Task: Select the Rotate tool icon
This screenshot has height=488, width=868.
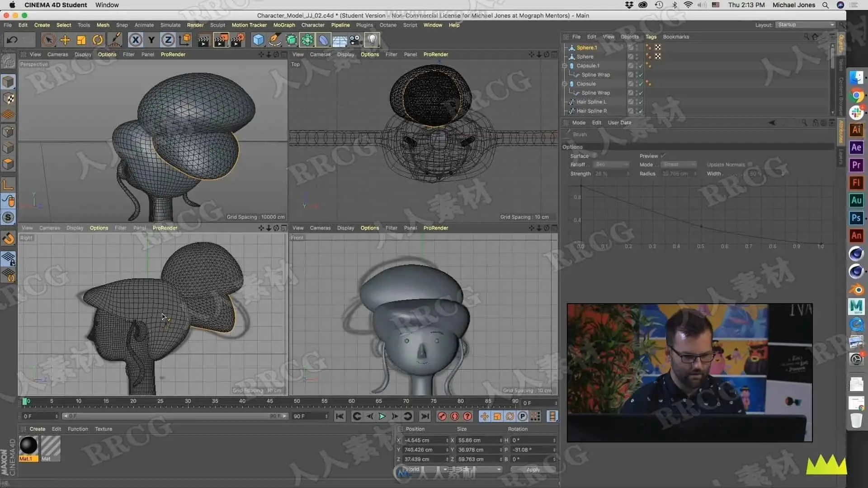Action: coord(98,40)
